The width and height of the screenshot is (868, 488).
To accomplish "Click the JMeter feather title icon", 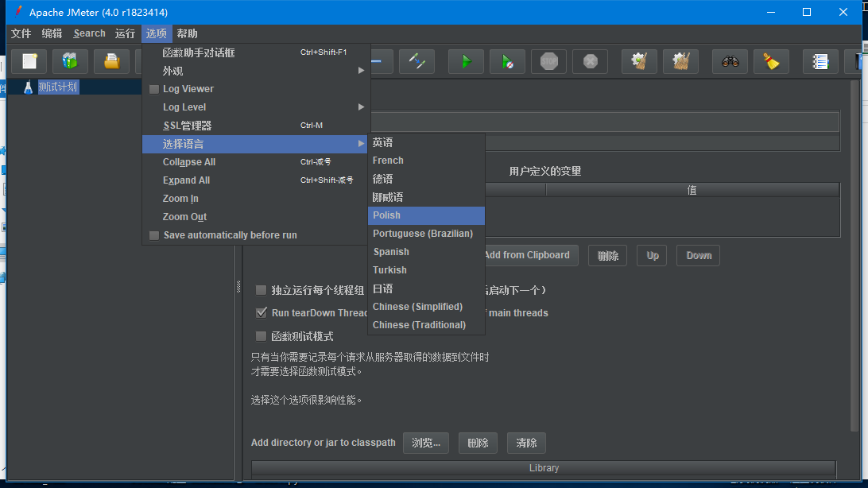I will [x=18, y=11].
